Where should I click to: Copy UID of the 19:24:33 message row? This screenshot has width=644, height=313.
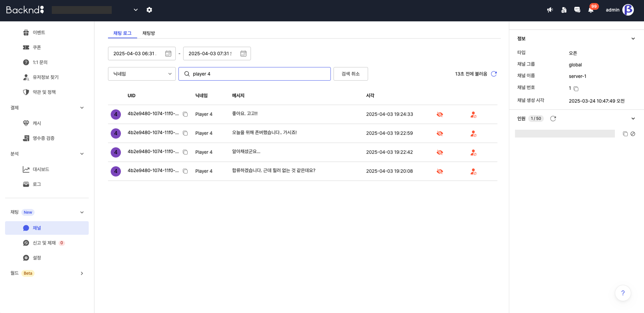point(185,114)
